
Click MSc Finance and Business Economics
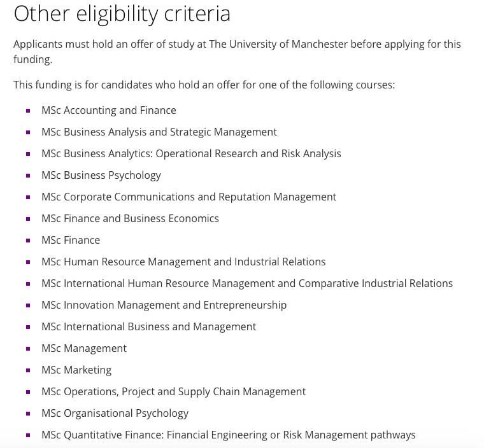tap(130, 218)
